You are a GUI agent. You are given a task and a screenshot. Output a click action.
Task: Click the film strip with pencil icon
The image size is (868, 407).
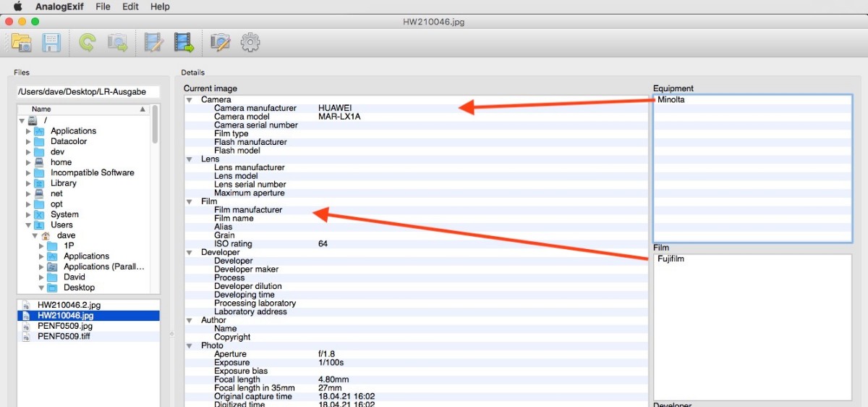point(153,43)
